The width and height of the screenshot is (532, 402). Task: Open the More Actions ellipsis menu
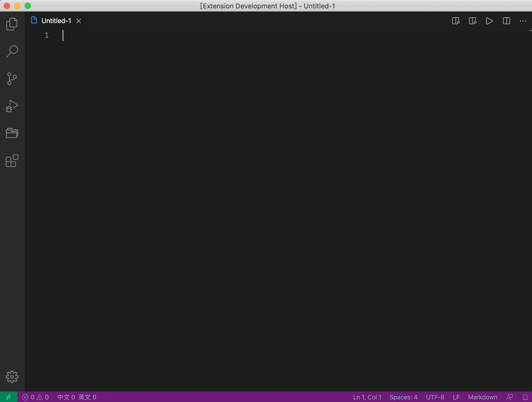pos(523,21)
